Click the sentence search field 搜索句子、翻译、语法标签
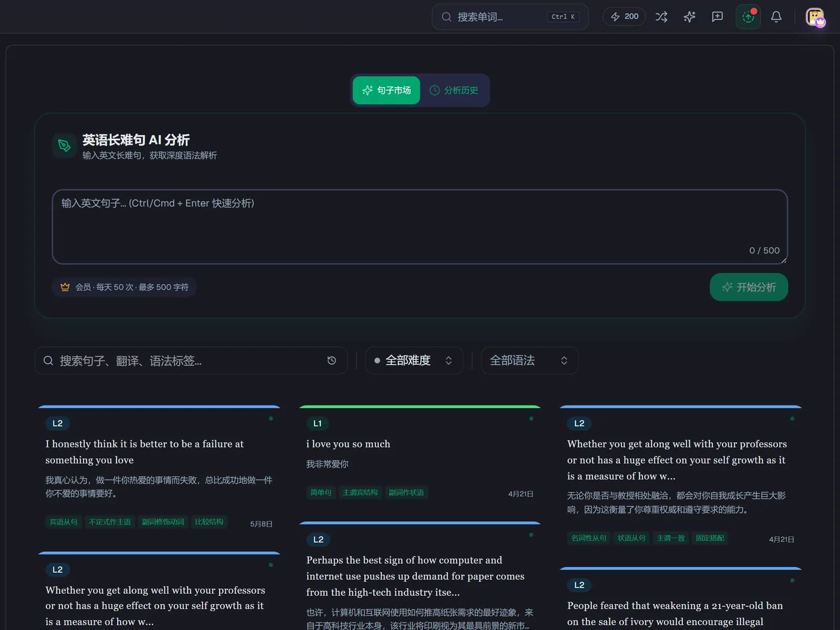Image resolution: width=840 pixels, height=630 pixels. (191, 361)
